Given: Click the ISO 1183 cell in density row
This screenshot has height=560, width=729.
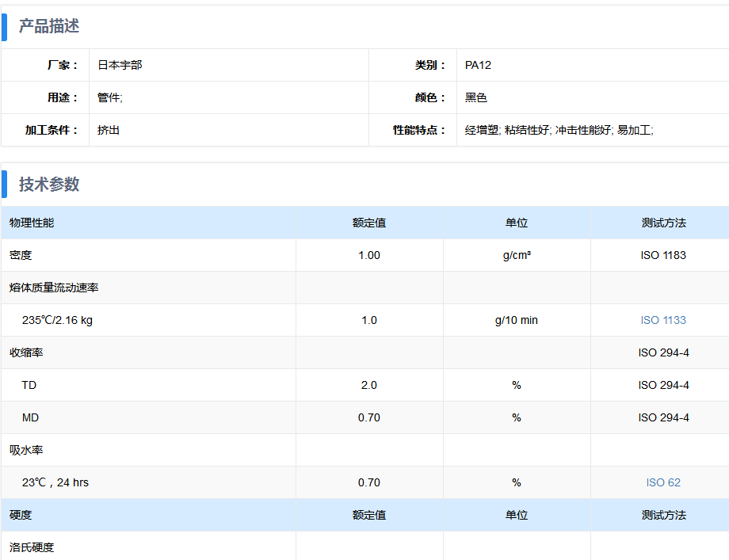Looking at the screenshot, I should coord(663,255).
